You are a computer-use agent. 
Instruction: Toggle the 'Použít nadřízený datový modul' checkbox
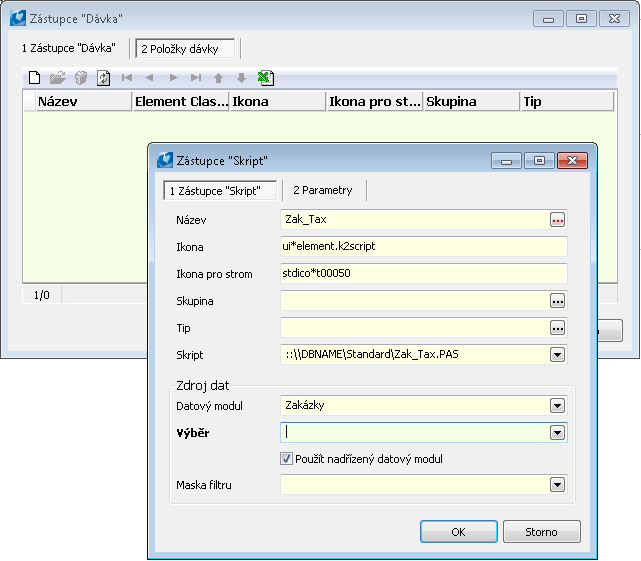287,459
